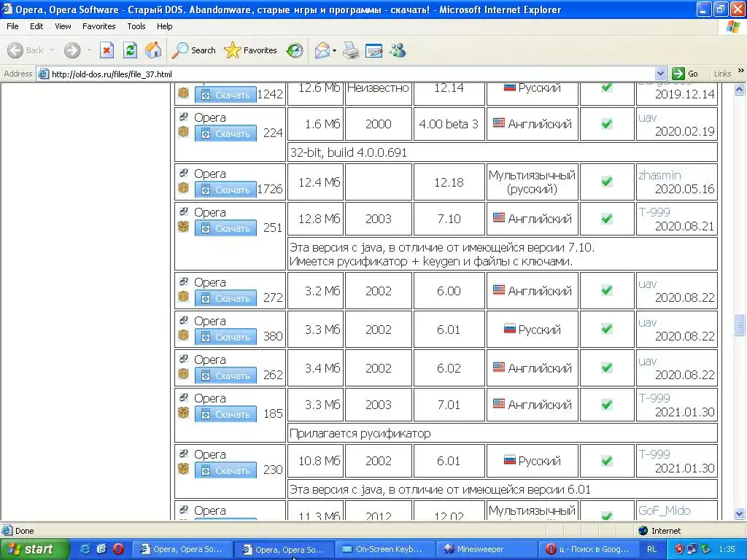This screenshot has height=560, width=747.
Task: Click the Russian flag in 10.8 Мб row
Action: (x=509, y=460)
